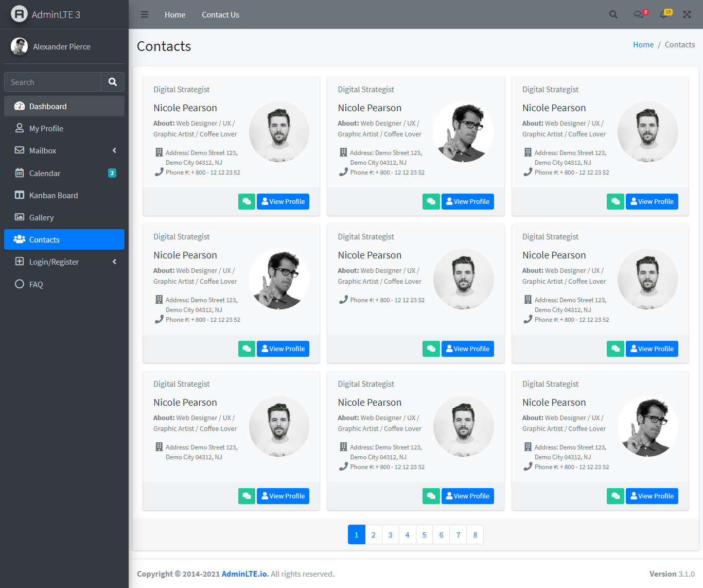Viewport: 703px width, 588px height.
Task: Expand the Login/Register submenu
Action: coord(114,262)
